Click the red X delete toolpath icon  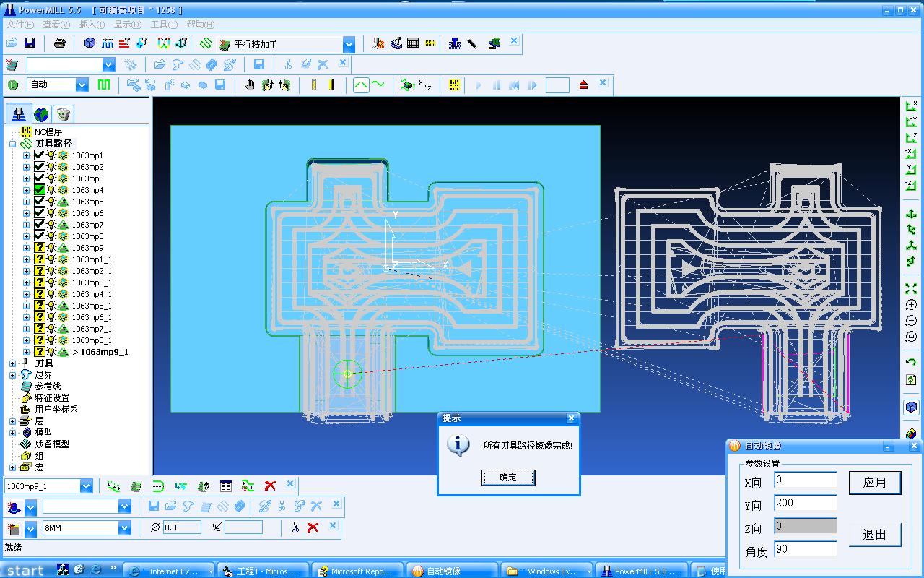pos(270,486)
